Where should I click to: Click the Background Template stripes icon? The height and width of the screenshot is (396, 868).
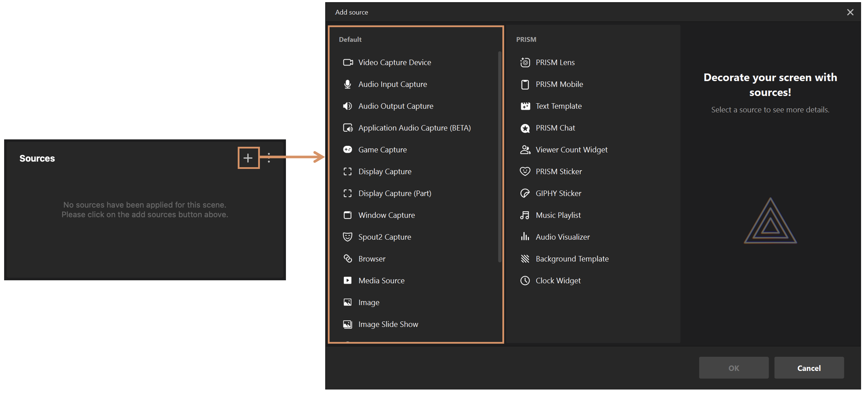[525, 259]
